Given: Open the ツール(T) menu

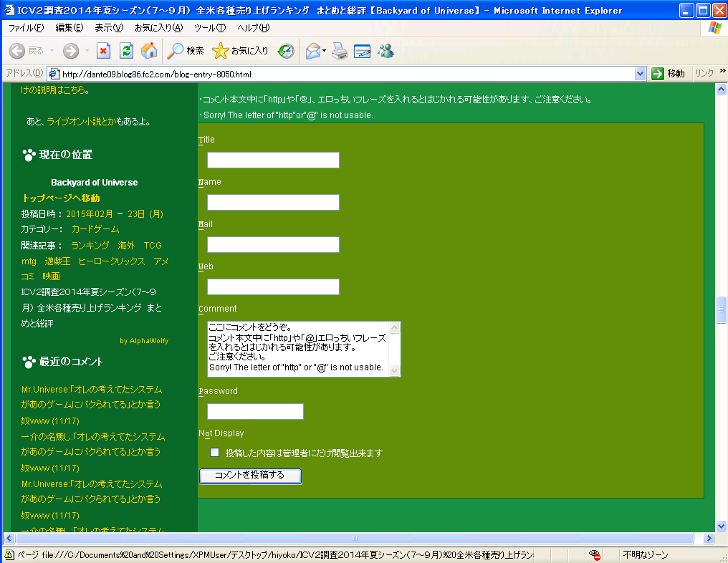Looking at the screenshot, I should click(x=209, y=27).
